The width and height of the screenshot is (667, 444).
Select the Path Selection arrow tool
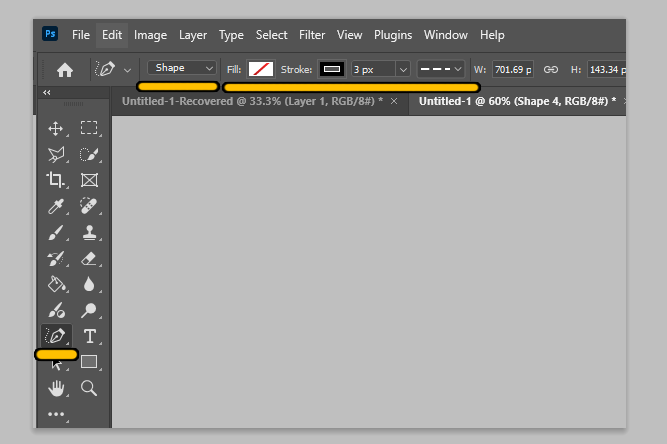click(x=56, y=365)
